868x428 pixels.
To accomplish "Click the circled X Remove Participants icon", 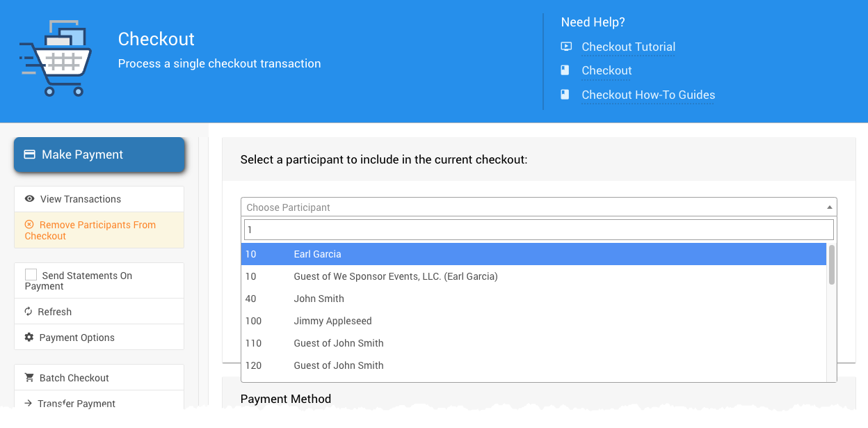I will click(29, 225).
